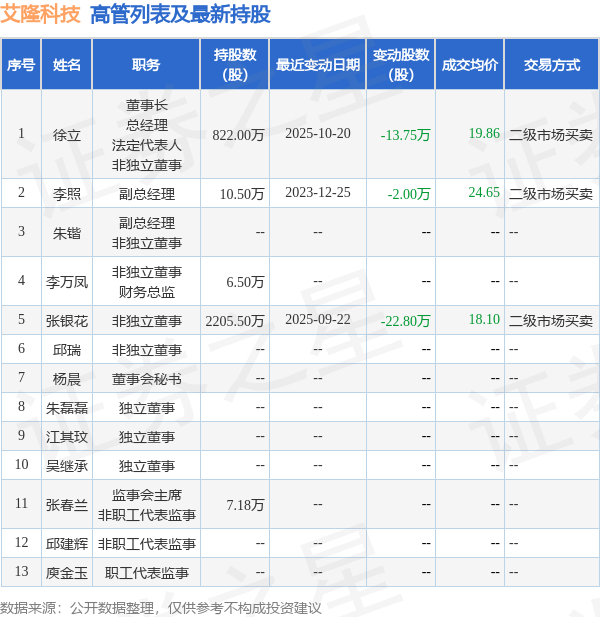The width and height of the screenshot is (600, 617).
Task: Click the 成交均价 column header
Action: [x=470, y=65]
